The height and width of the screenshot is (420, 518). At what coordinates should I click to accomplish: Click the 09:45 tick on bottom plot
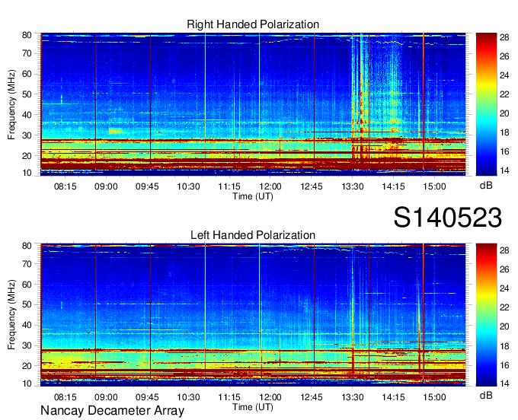point(147,397)
